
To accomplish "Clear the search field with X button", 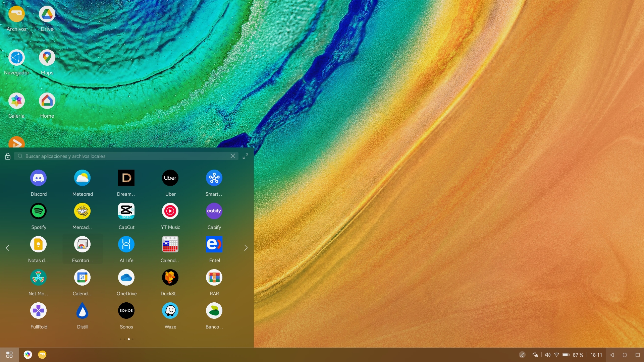I will [x=233, y=156].
